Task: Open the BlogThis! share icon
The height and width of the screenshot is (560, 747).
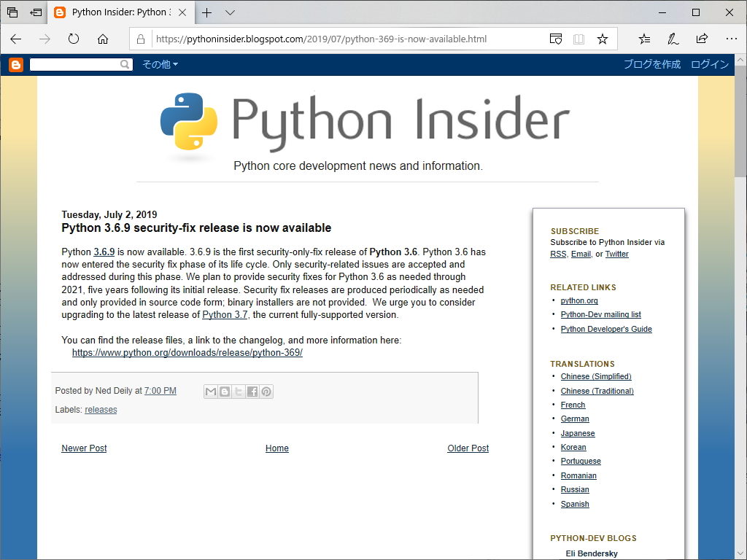Action: coord(224,392)
